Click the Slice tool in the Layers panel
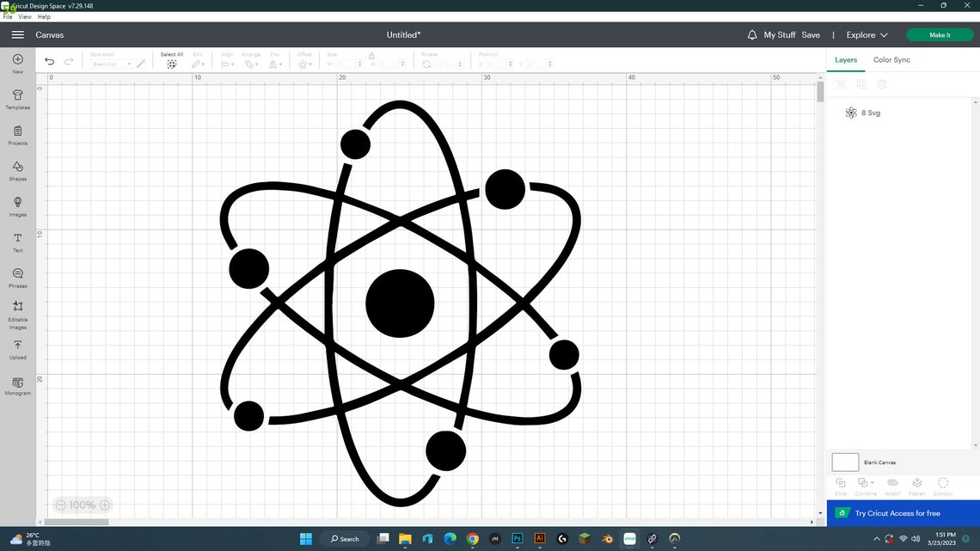The image size is (980, 551). pos(841,484)
